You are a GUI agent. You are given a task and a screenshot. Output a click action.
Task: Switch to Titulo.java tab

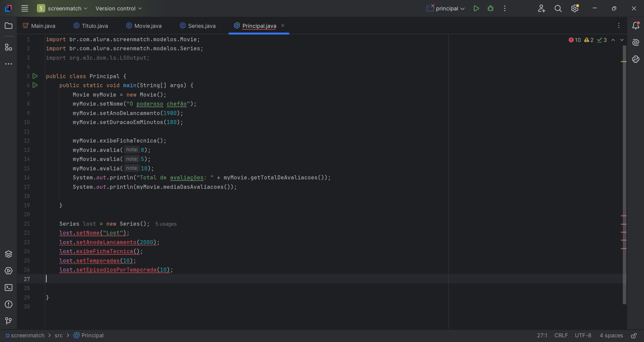tap(91, 26)
